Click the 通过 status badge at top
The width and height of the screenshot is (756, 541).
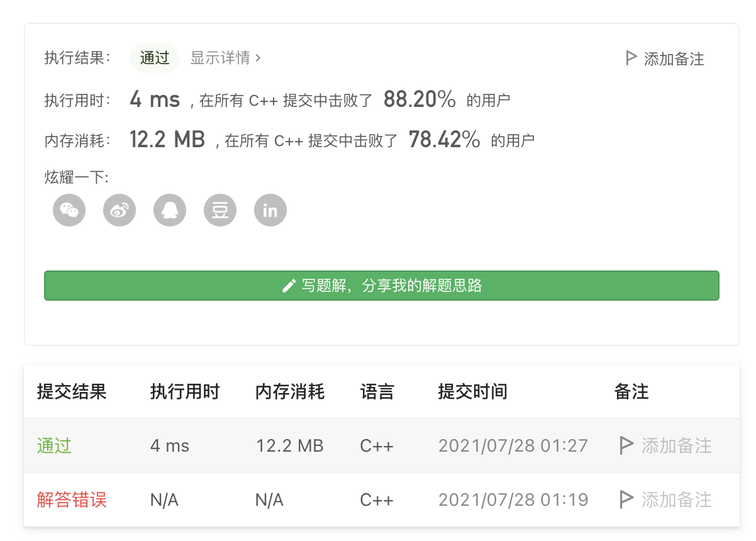[x=155, y=58]
